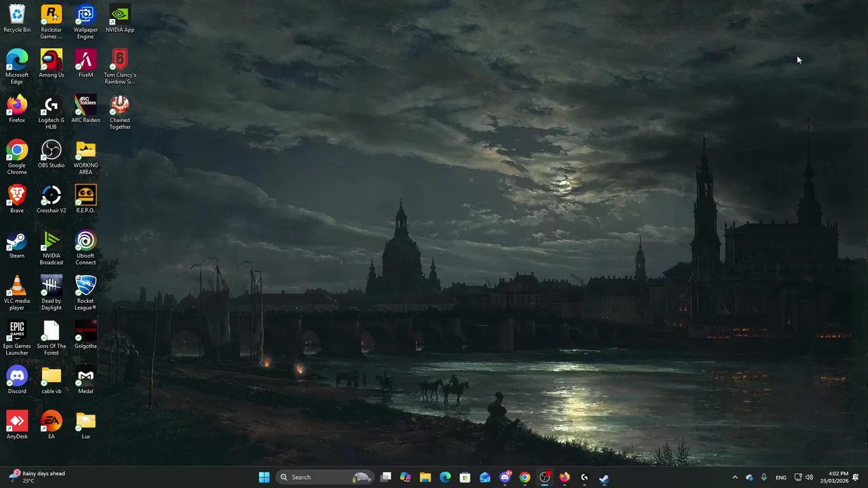Select the AnyDesk desktop shortcut

[x=17, y=426]
